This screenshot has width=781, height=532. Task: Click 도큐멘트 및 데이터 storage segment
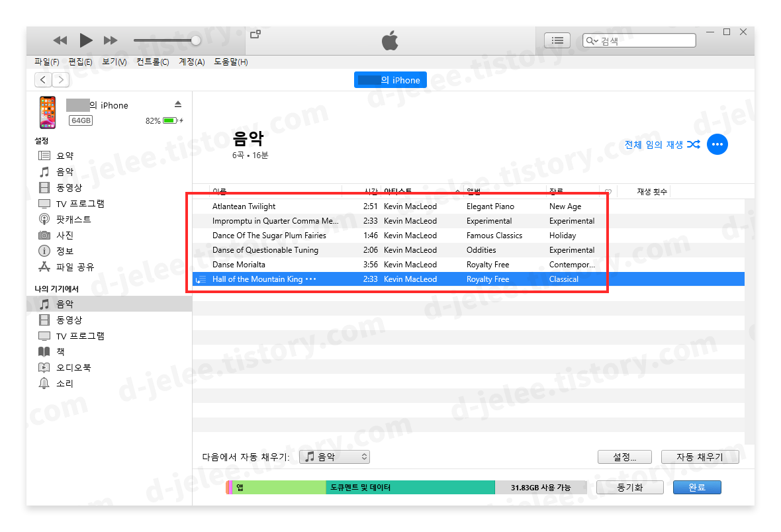(x=410, y=487)
